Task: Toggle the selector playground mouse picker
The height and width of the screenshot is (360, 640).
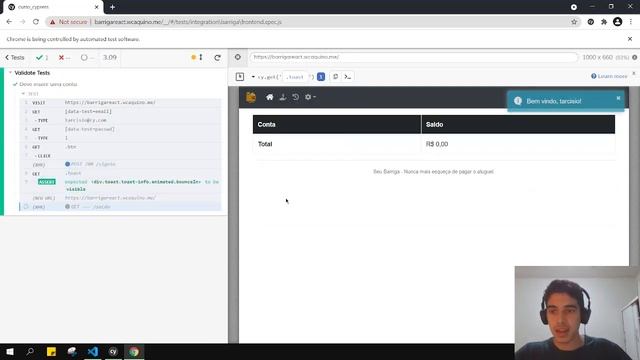Action: [240, 77]
